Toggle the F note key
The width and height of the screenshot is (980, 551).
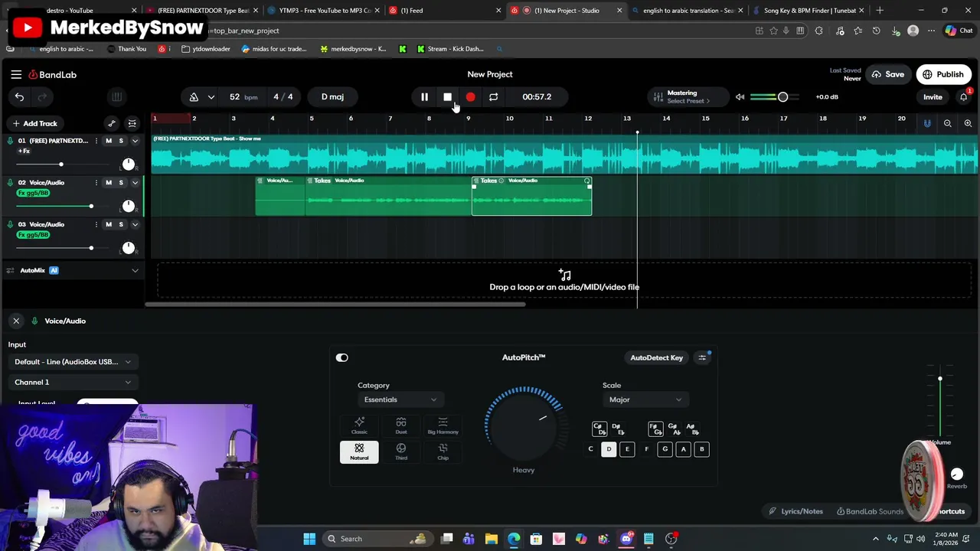click(x=646, y=449)
